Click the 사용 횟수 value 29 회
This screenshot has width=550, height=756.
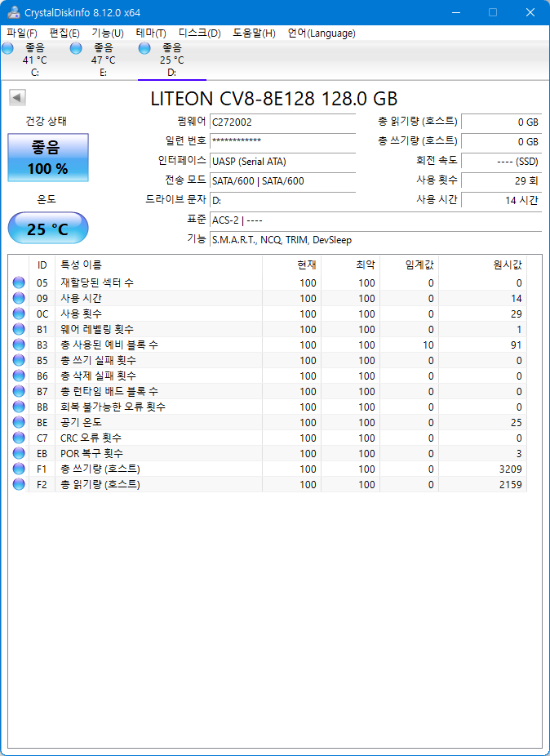tap(502, 180)
